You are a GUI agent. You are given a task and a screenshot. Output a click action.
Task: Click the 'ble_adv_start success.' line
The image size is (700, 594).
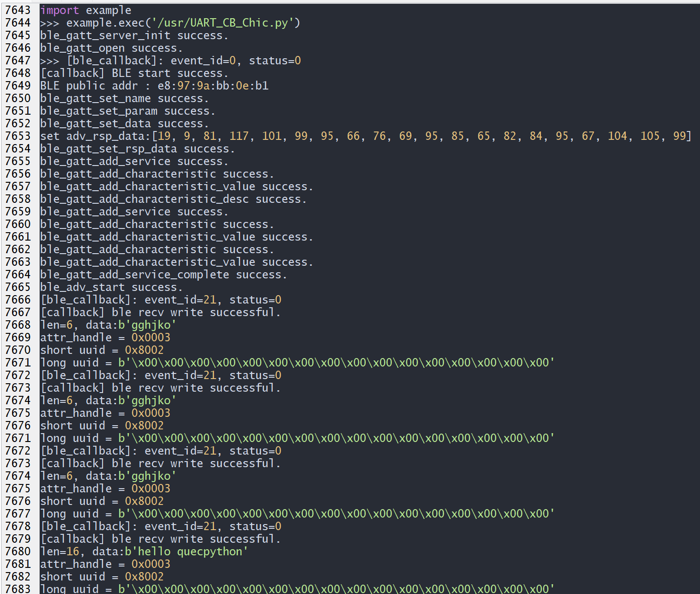pyautogui.click(x=111, y=287)
